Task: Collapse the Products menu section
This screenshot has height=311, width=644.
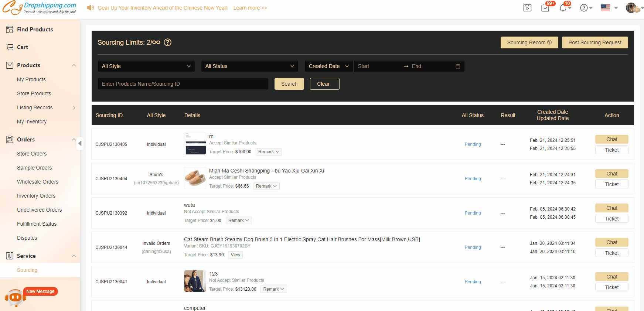Action: click(74, 65)
